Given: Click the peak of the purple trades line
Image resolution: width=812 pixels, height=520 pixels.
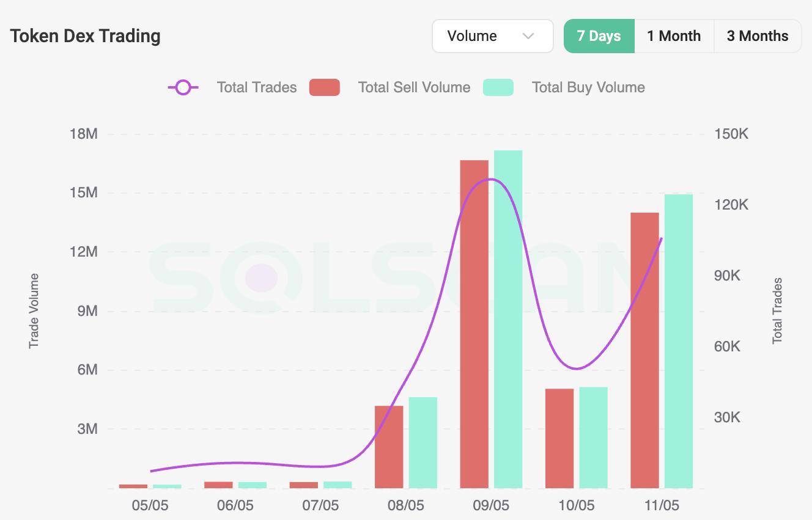Looking at the screenshot, I should [489, 180].
